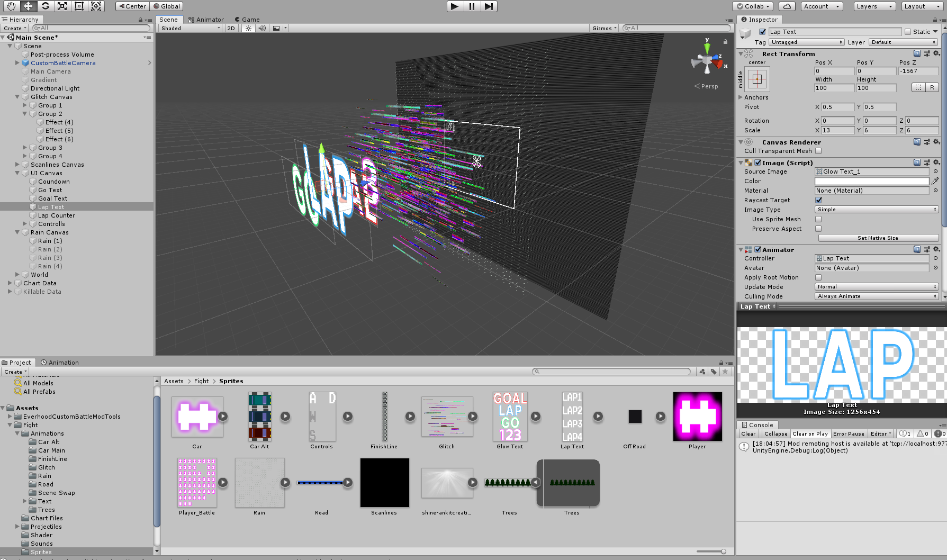Expand the World object in Hierarchy
The width and height of the screenshot is (947, 560).
click(x=17, y=275)
